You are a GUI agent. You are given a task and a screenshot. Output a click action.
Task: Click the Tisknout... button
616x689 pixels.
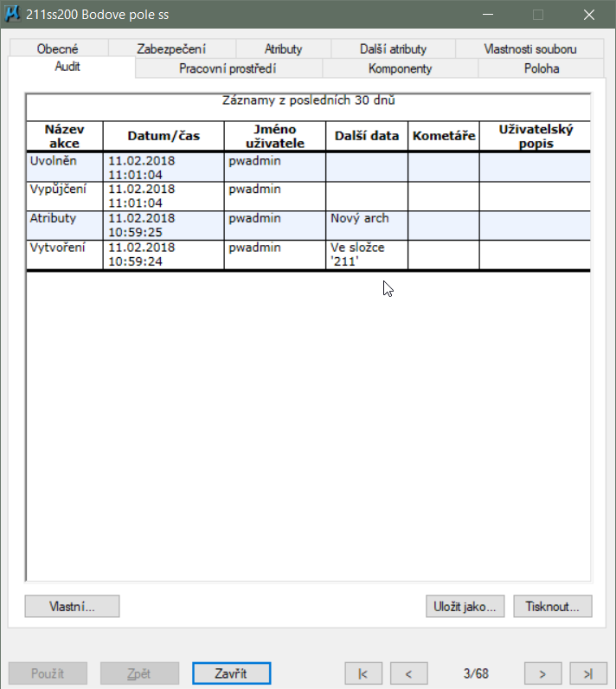(x=552, y=606)
